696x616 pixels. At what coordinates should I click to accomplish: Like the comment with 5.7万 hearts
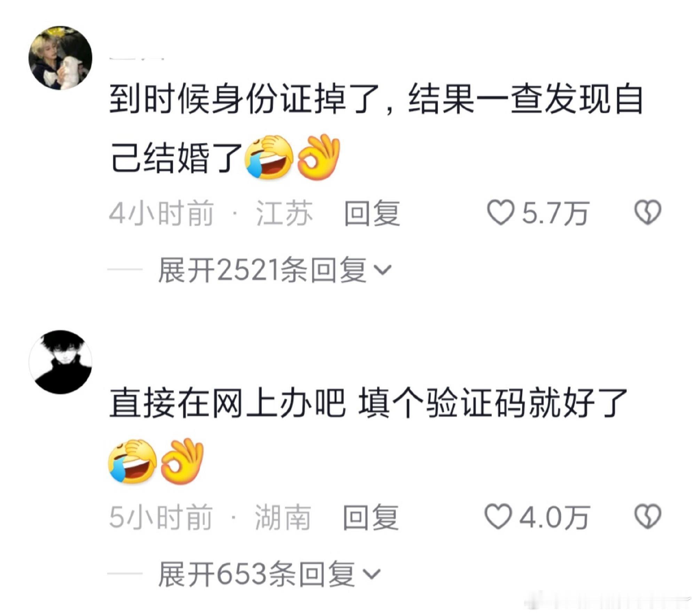(500, 212)
